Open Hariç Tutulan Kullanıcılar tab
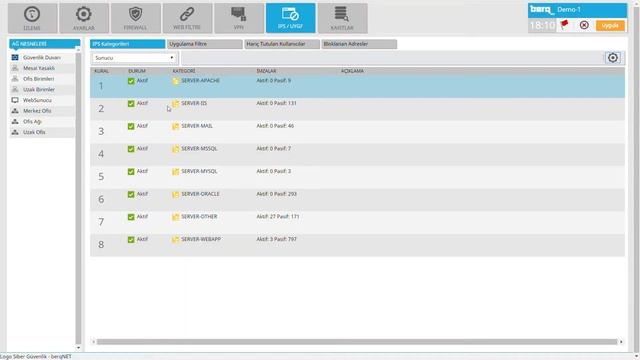The image size is (640, 360). coord(282,44)
